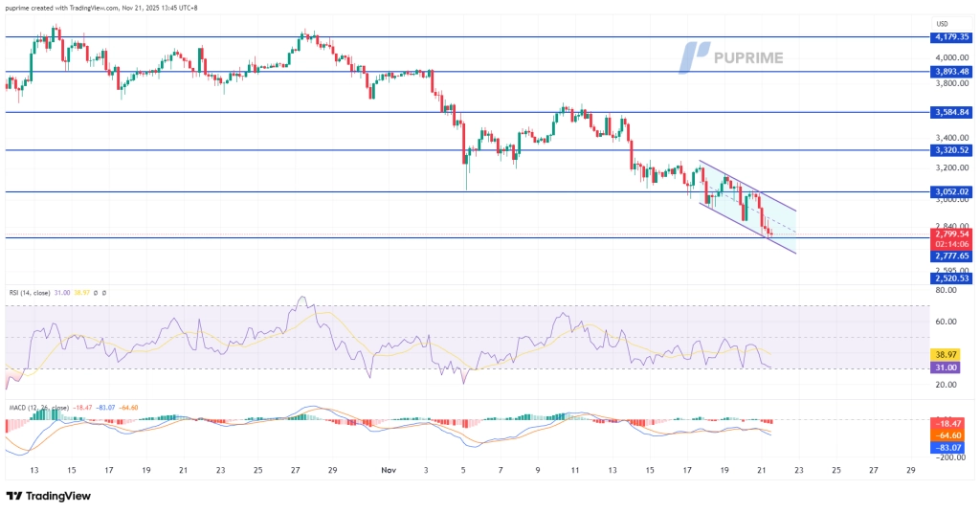980x512 pixels.
Task: Click the RSI (14, close) indicator legend
Action: tap(55, 293)
